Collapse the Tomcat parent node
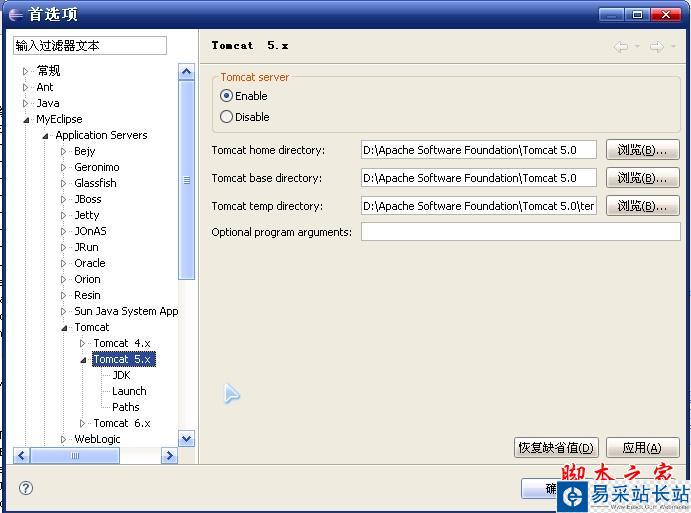Screen dimensions: 691x513 [64, 328]
